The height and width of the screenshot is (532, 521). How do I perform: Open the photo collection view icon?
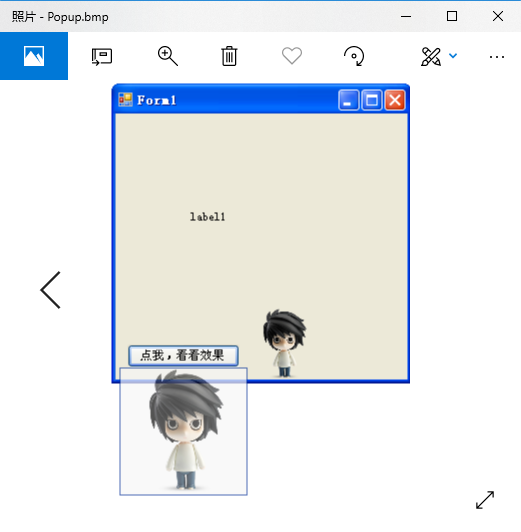point(34,56)
